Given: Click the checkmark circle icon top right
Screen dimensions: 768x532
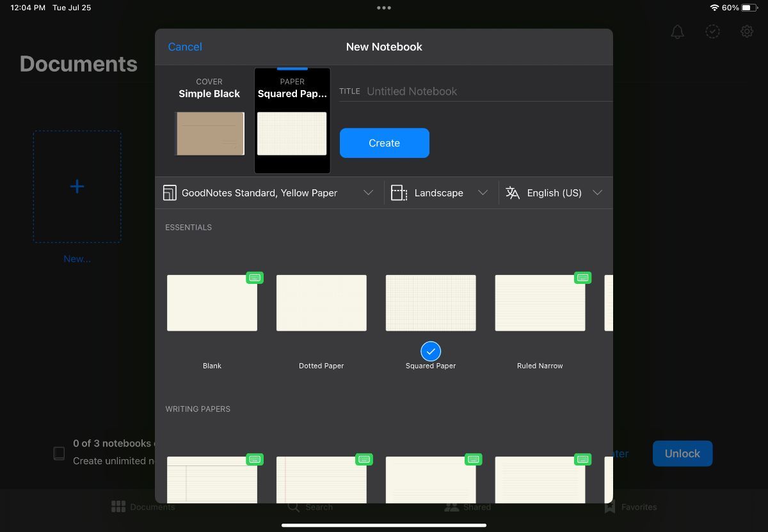Looking at the screenshot, I should coord(712,31).
